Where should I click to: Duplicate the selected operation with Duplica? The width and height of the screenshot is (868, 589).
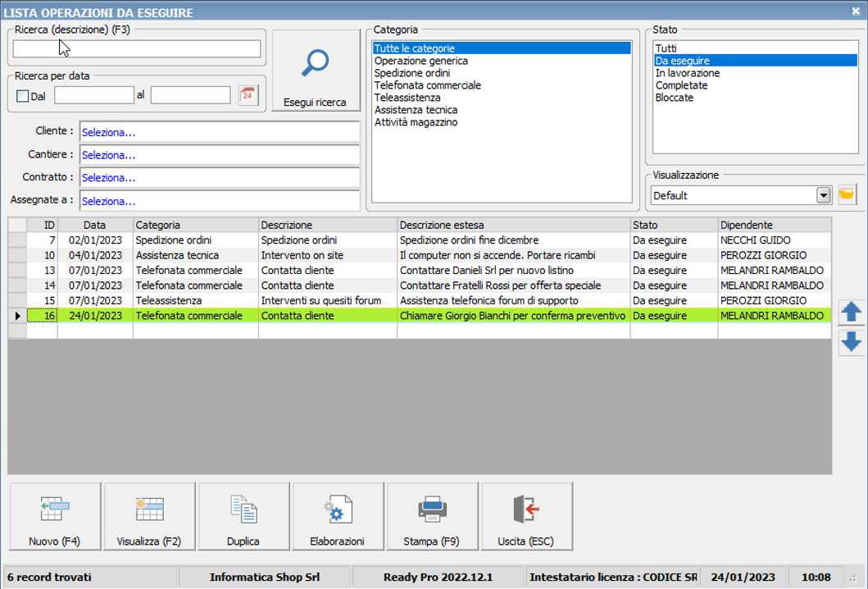pyautogui.click(x=243, y=516)
